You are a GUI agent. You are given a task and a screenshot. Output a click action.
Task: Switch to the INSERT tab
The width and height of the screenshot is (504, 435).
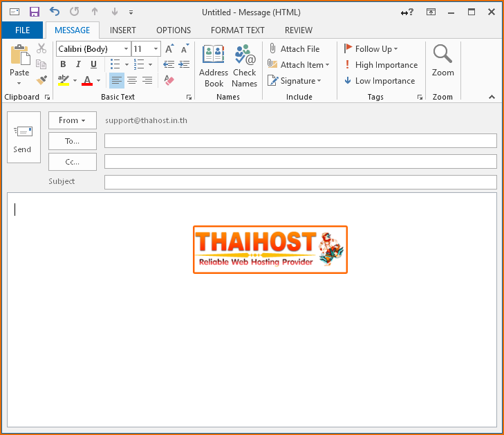[123, 30]
